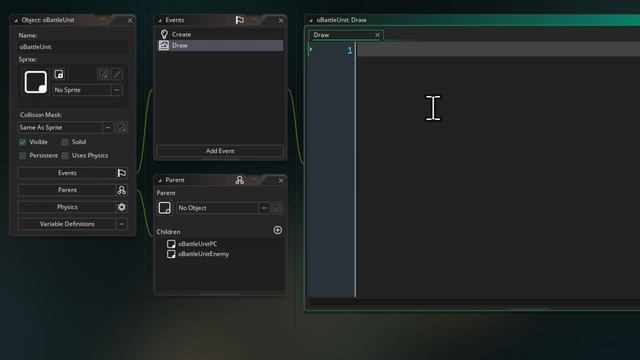
Task: Click the lightbulb icon of Create event
Action: coord(164,34)
